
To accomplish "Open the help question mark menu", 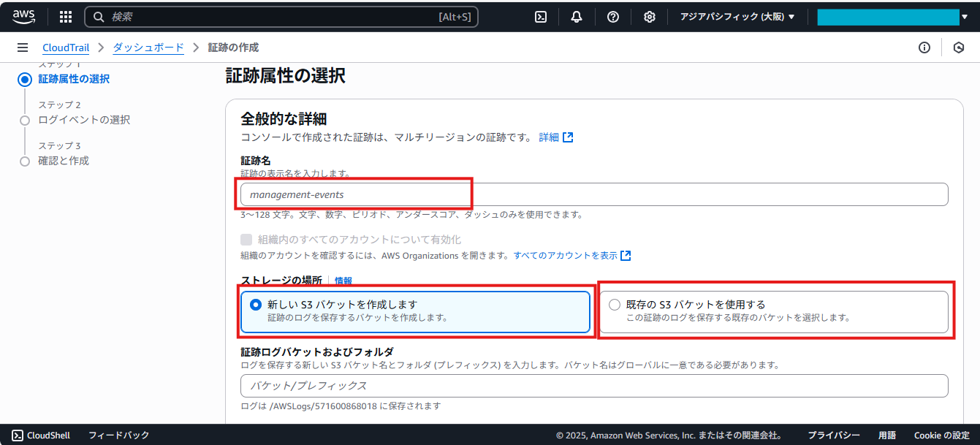I will pyautogui.click(x=613, y=17).
